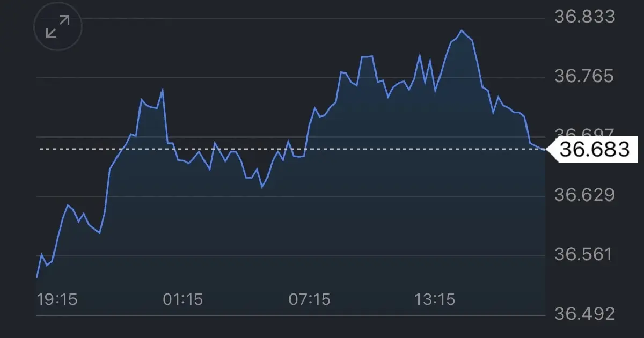Click the 36.683 current price tag
This screenshot has height=338, width=644.
(594, 149)
